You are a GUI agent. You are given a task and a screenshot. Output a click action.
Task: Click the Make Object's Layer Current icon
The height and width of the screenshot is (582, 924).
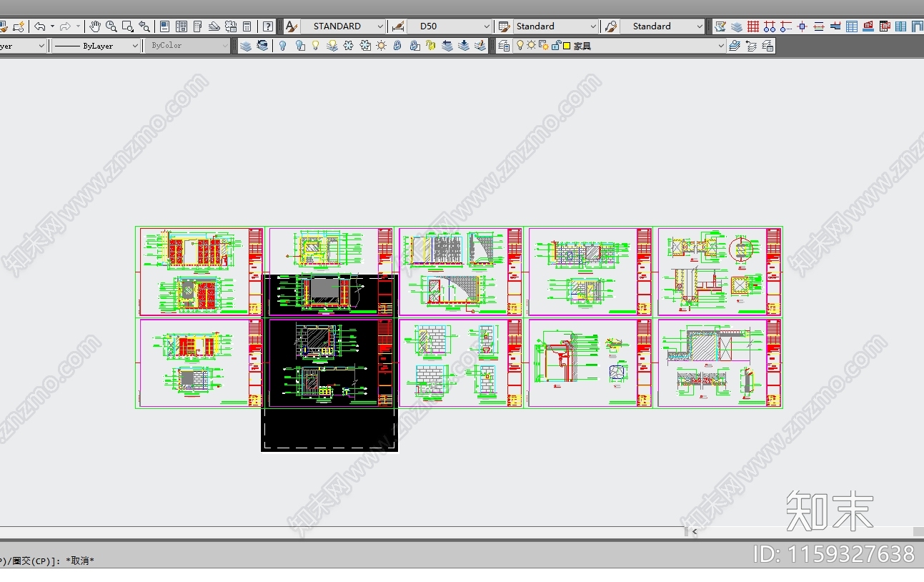(734, 46)
